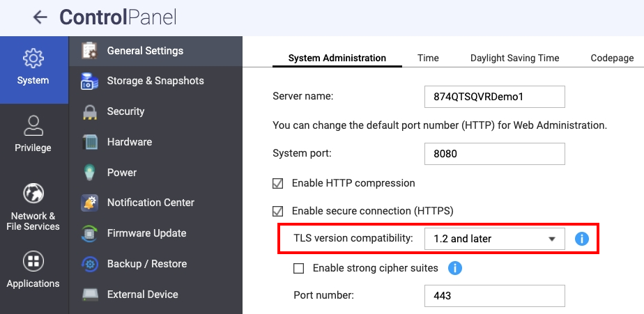The image size is (644, 314).
Task: Click info icon beside strong cipher suites
Action: pyautogui.click(x=455, y=268)
